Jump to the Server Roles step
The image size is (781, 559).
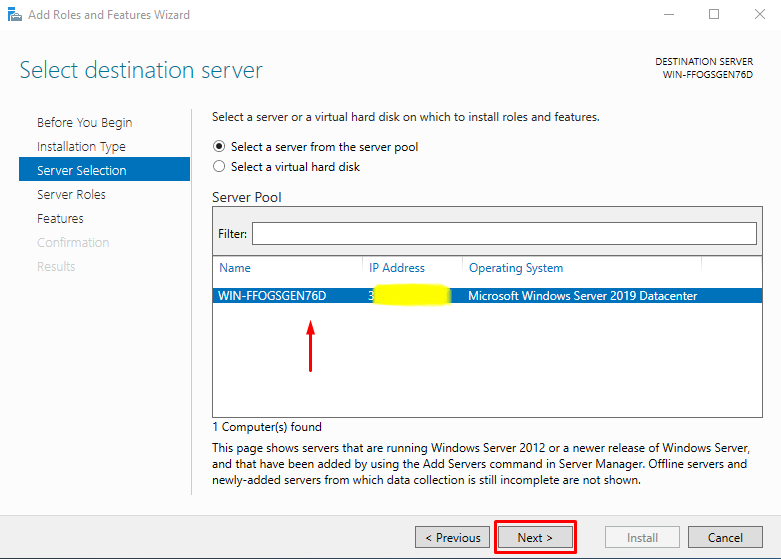tap(71, 195)
